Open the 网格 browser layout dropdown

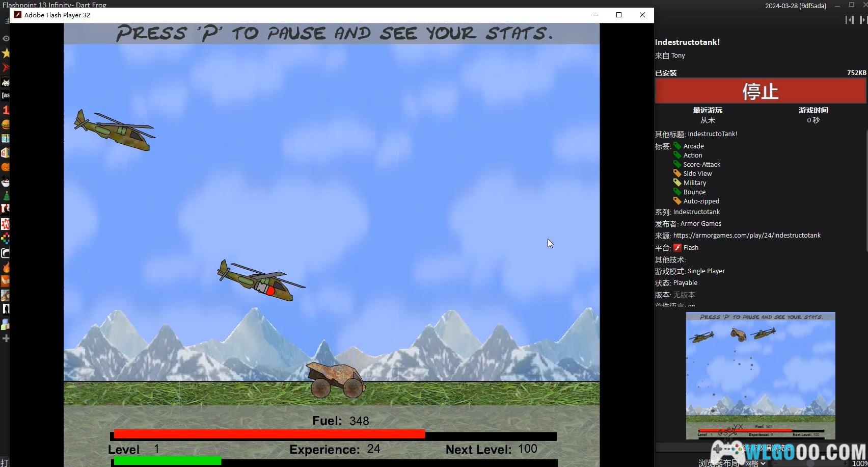point(755,463)
